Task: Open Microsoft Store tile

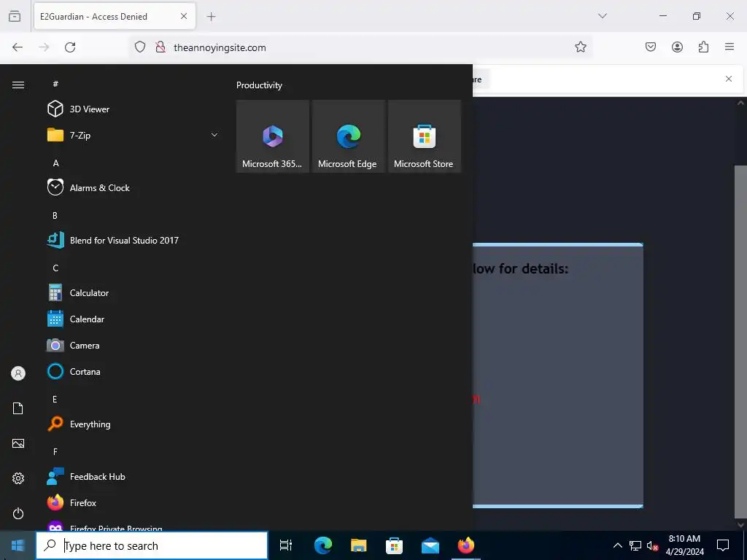Action: click(x=425, y=136)
